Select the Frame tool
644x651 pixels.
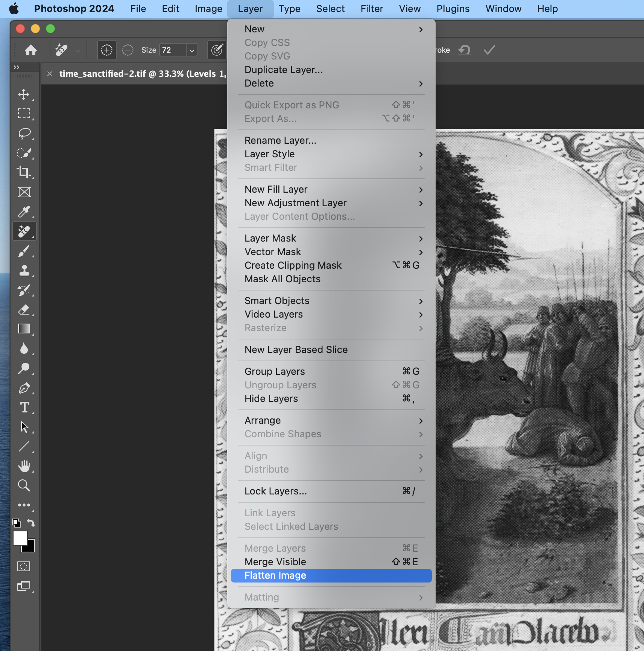24,192
